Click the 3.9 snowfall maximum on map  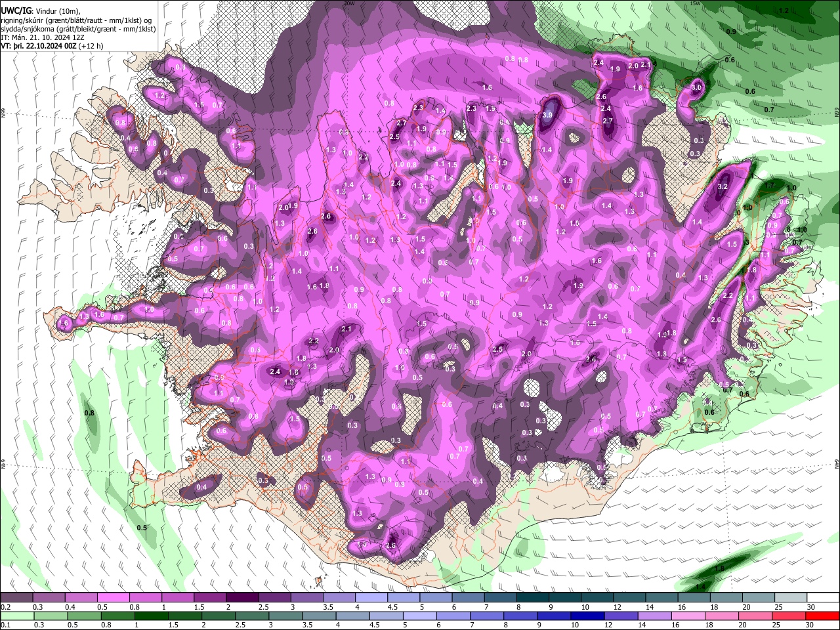coord(547,115)
